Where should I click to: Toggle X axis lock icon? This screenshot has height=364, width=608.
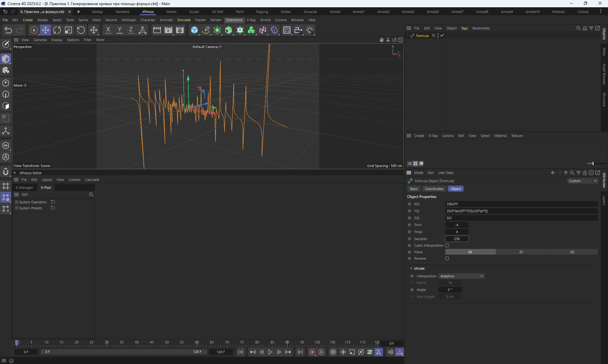(108, 30)
